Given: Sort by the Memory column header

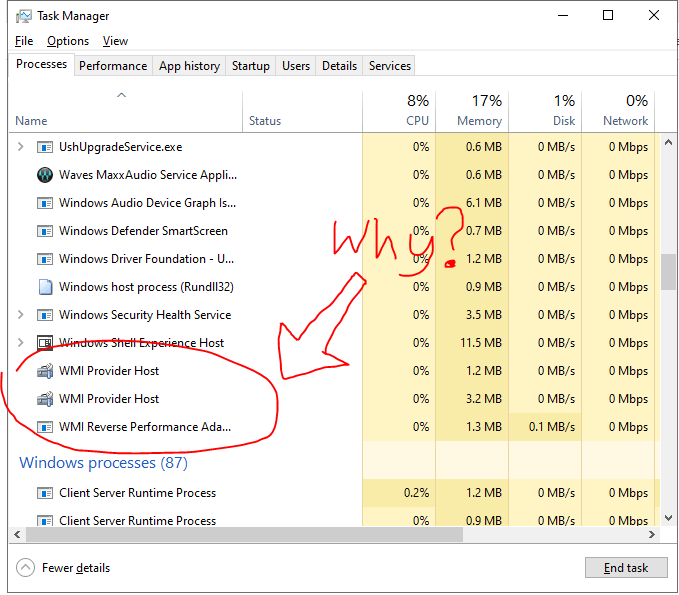Looking at the screenshot, I should [x=472, y=111].
